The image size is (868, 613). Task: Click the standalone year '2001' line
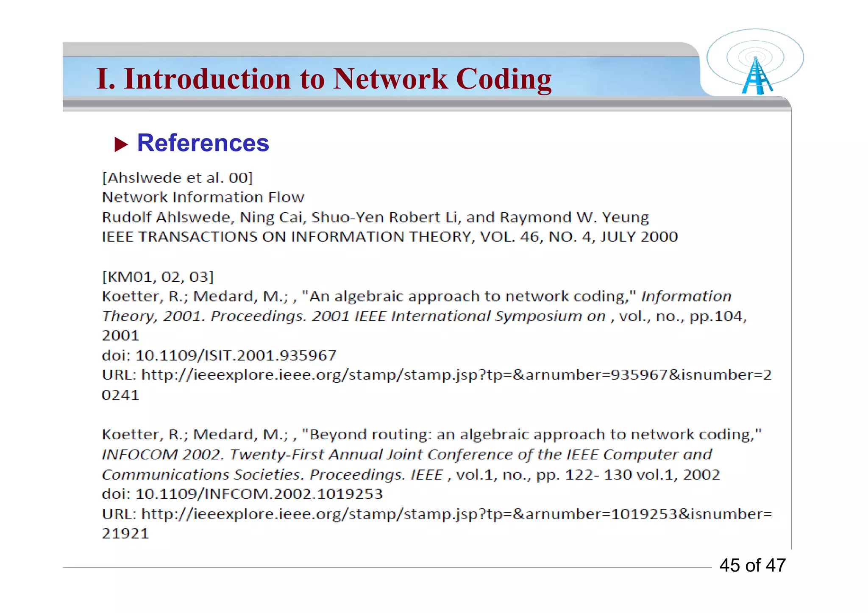coord(120,336)
